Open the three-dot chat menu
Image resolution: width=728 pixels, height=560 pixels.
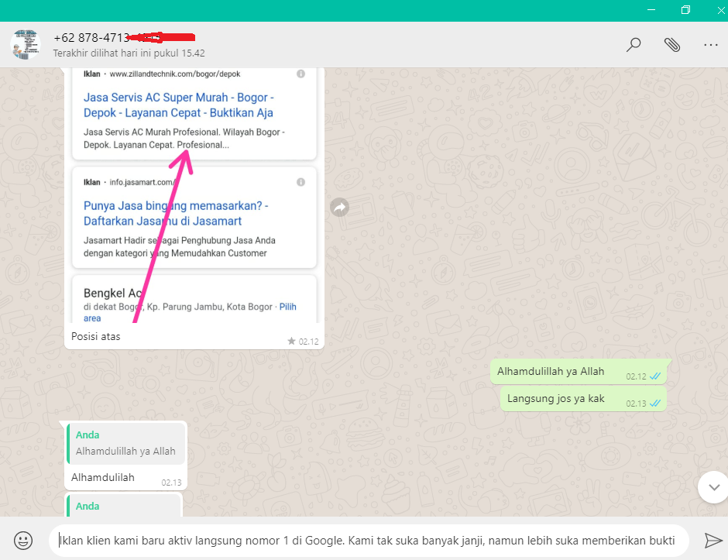tap(711, 44)
